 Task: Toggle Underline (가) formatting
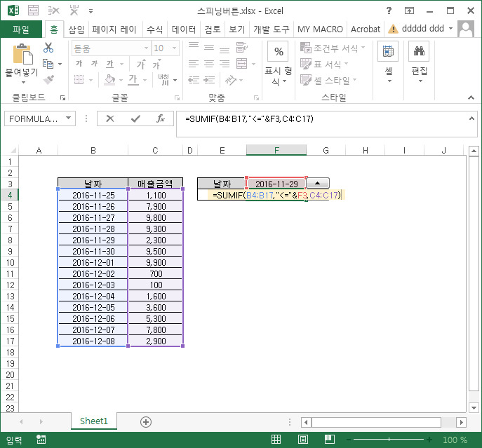109,64
